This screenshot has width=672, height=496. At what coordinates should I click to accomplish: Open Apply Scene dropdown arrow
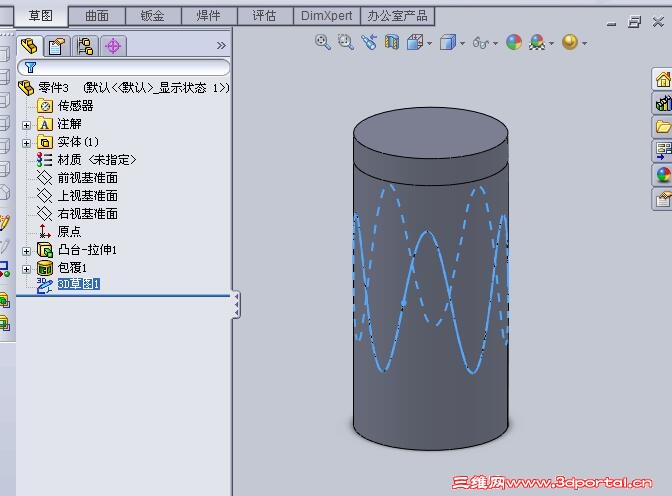point(551,43)
